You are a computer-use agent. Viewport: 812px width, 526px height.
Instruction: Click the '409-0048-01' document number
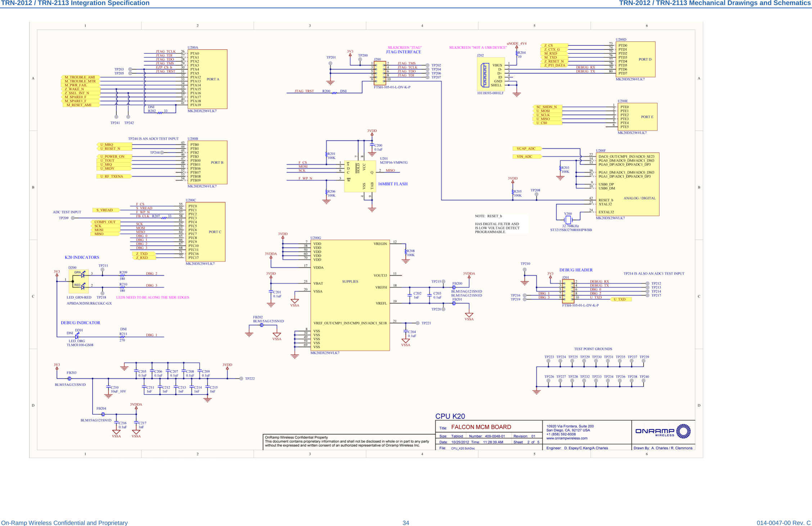tap(495, 436)
